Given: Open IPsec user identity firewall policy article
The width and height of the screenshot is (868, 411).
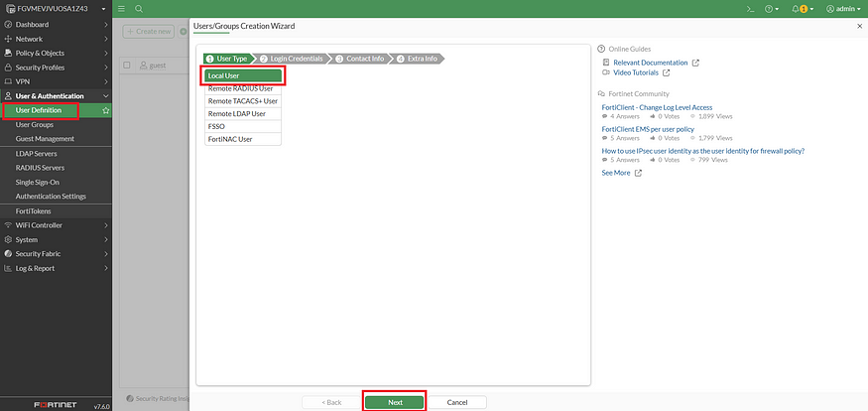Looking at the screenshot, I should 703,151.
